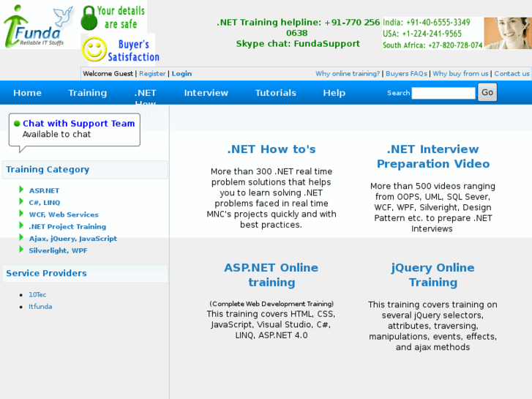Open the Why buy from us link
This screenshot has height=399, width=532.
(460, 74)
